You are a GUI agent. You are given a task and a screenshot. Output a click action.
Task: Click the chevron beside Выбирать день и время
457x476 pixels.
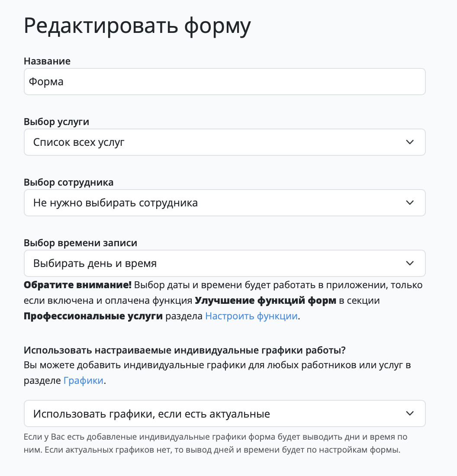click(x=410, y=263)
